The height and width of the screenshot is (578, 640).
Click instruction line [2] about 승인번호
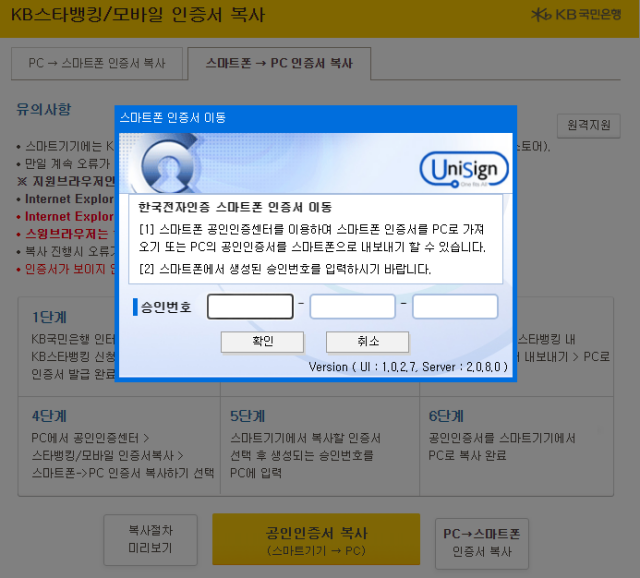pos(285,269)
